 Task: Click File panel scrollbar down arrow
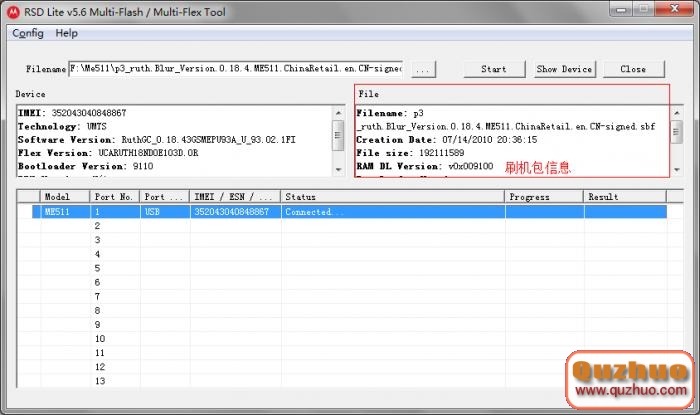point(677,170)
